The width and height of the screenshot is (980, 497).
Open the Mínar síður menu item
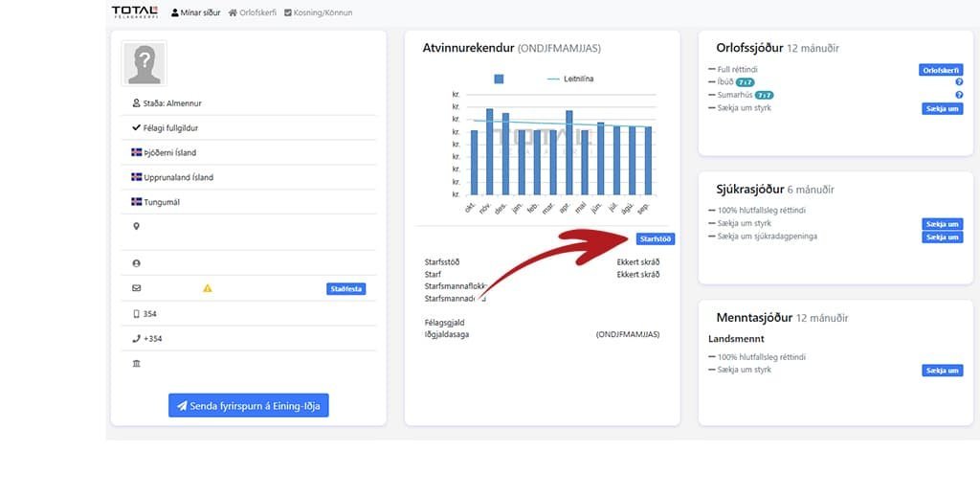pyautogui.click(x=195, y=12)
